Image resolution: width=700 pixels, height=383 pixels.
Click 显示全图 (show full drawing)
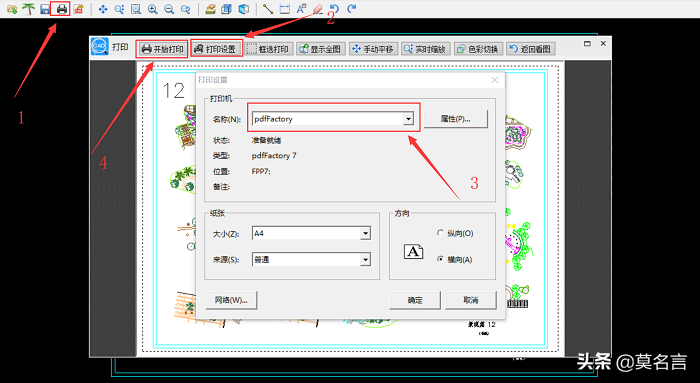click(x=320, y=49)
